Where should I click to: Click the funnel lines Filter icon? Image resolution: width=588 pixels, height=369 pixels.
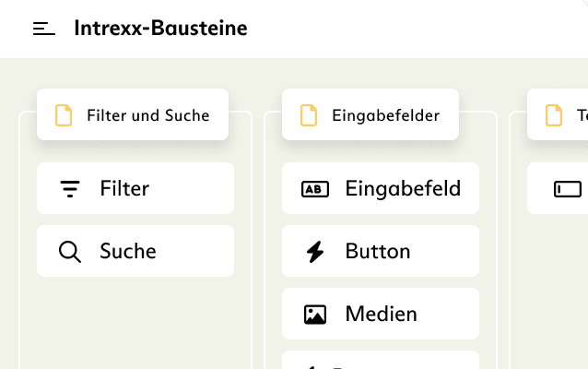point(70,189)
